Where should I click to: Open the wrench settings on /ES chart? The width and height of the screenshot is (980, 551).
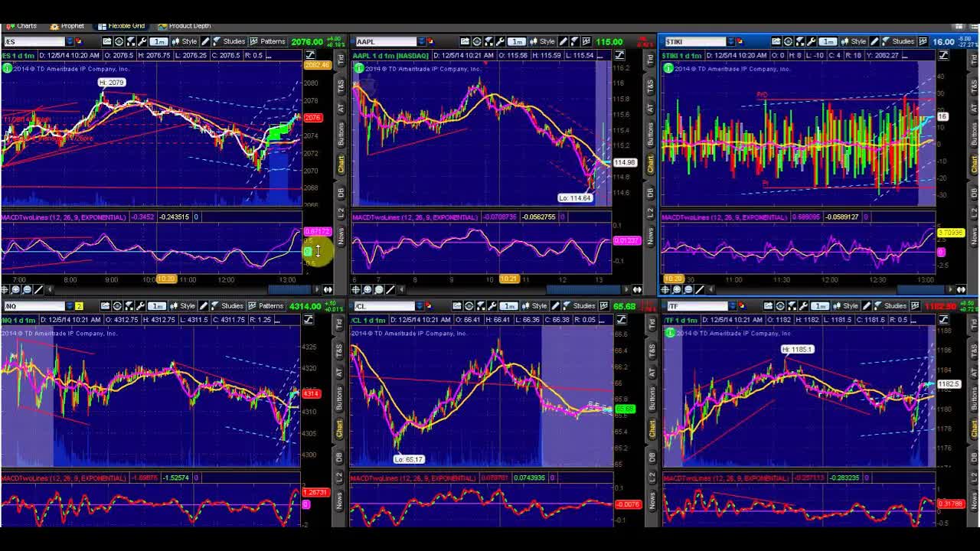pos(142,41)
